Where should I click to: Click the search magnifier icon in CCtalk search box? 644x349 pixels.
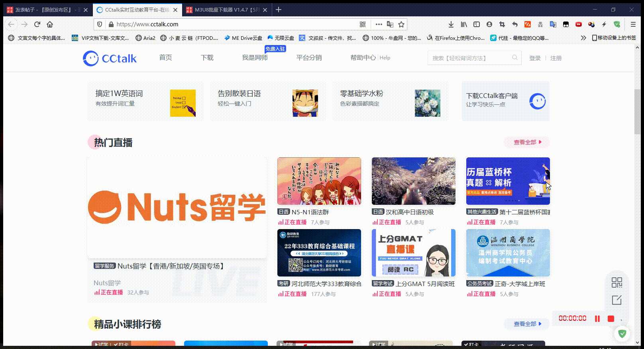514,58
